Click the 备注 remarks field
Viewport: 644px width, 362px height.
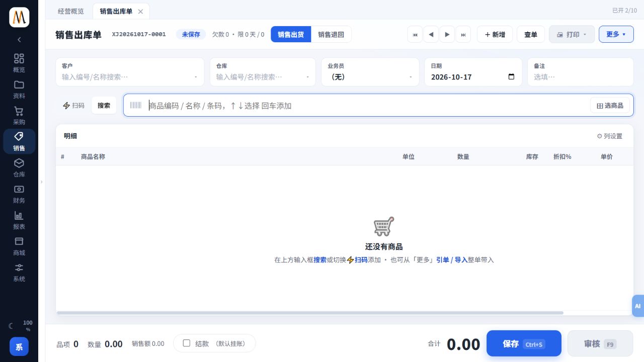(x=581, y=72)
